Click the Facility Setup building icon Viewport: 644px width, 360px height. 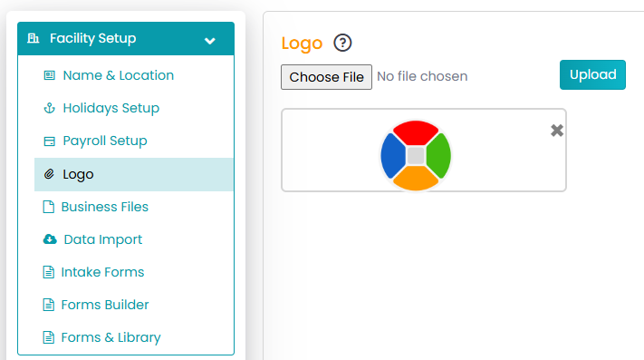coord(33,38)
